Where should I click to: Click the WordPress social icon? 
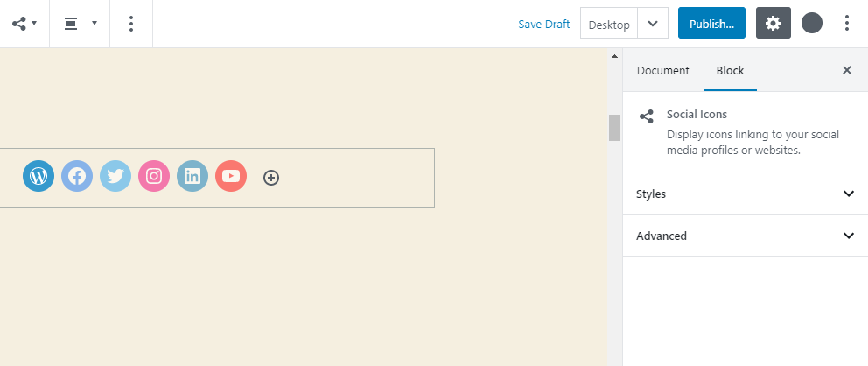pyautogui.click(x=38, y=176)
